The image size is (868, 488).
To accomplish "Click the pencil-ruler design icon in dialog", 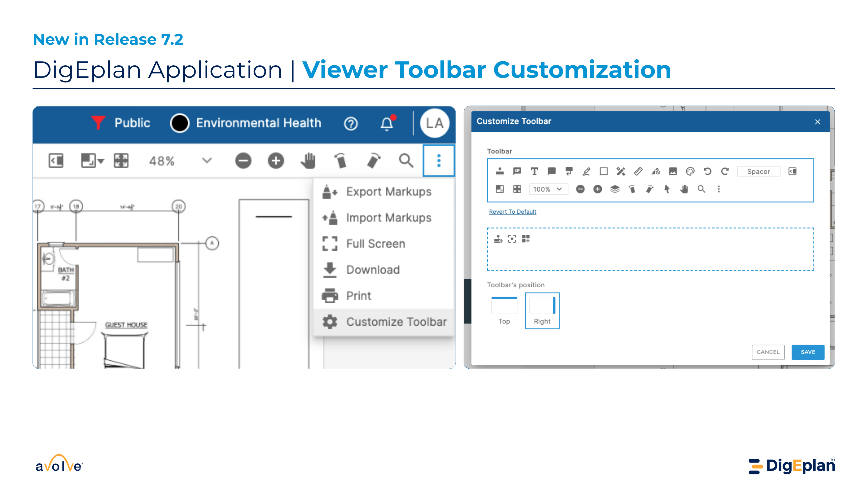I will (621, 171).
